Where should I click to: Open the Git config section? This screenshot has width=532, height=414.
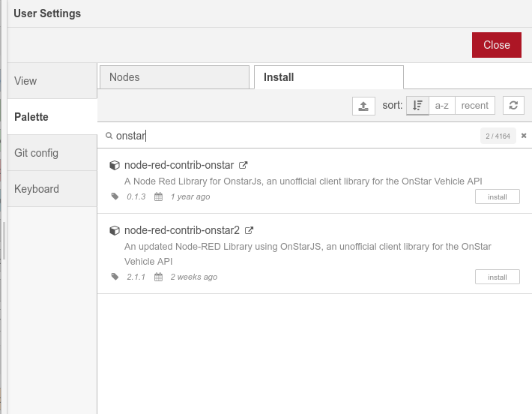52,153
